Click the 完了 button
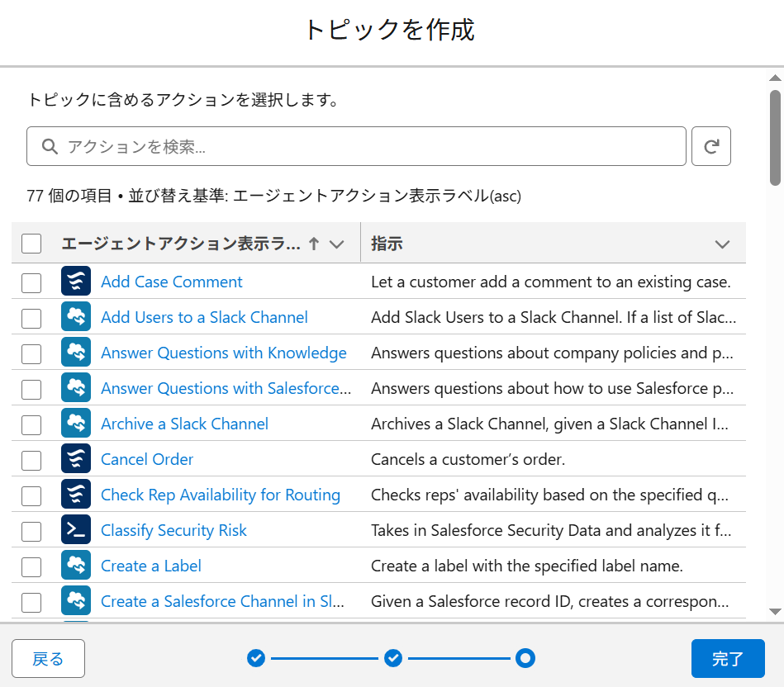The image size is (784, 687). click(728, 658)
